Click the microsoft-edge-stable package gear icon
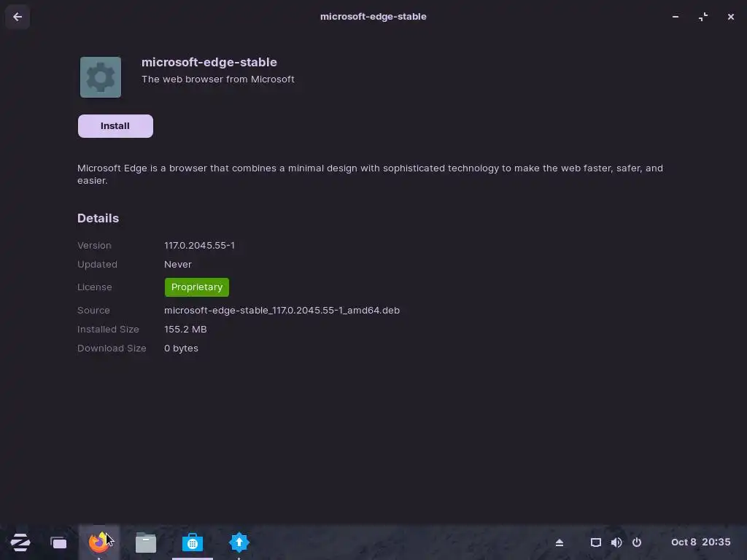 click(101, 77)
